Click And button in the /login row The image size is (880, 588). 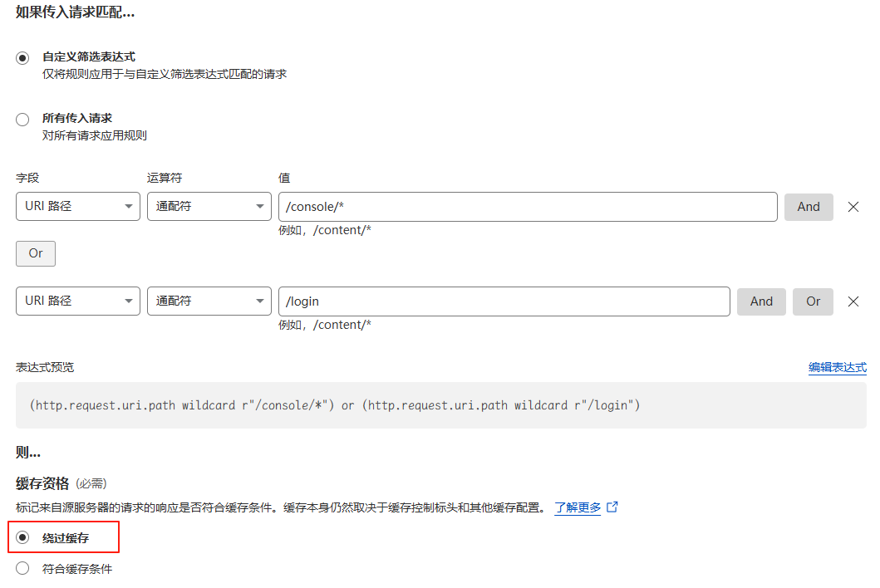pyautogui.click(x=761, y=301)
